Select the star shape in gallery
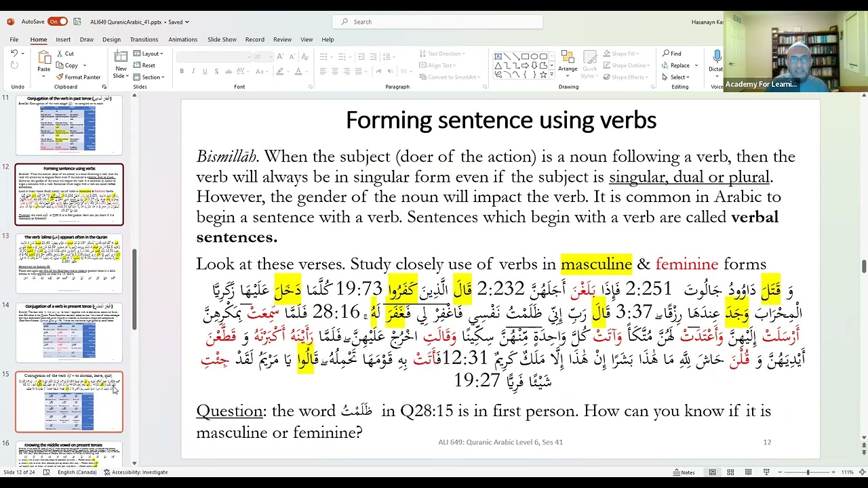Viewport: 868px width, 488px height. (x=543, y=74)
